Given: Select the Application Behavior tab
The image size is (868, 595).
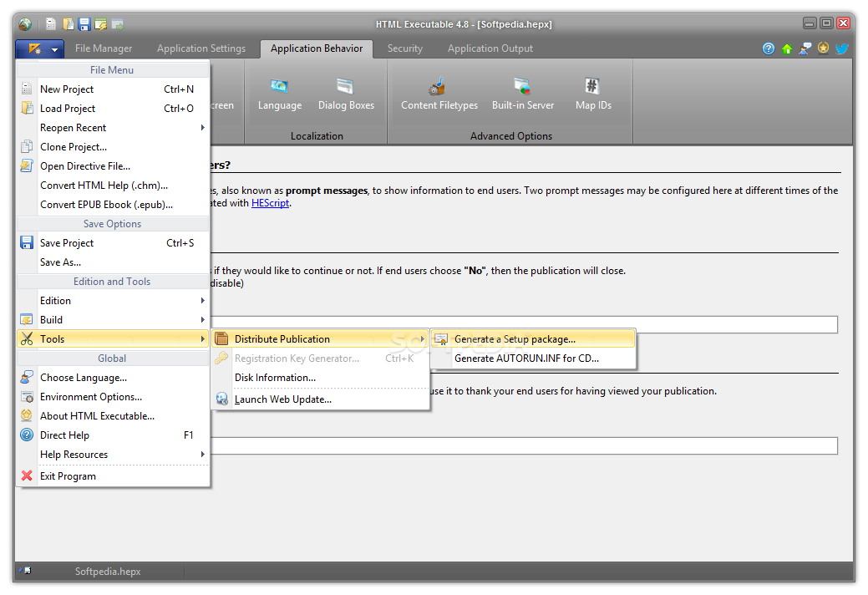Looking at the screenshot, I should pos(317,48).
